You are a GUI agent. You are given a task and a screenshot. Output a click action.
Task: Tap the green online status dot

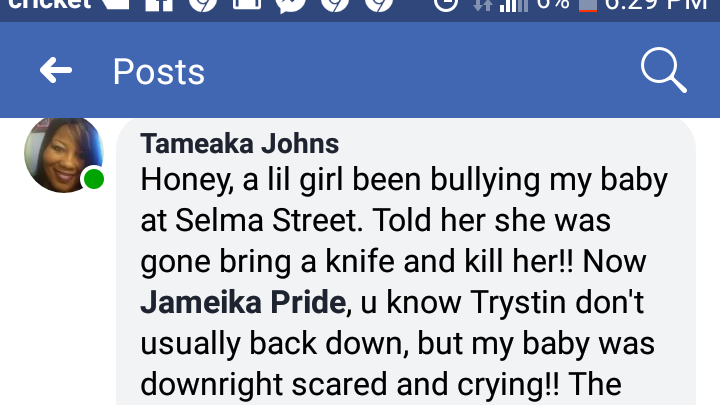click(x=94, y=179)
